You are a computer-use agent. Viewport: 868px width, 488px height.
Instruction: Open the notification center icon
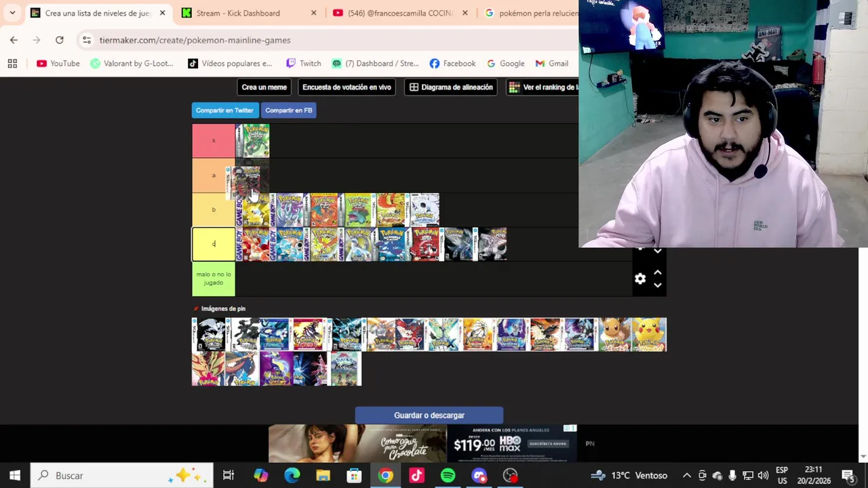point(848,476)
